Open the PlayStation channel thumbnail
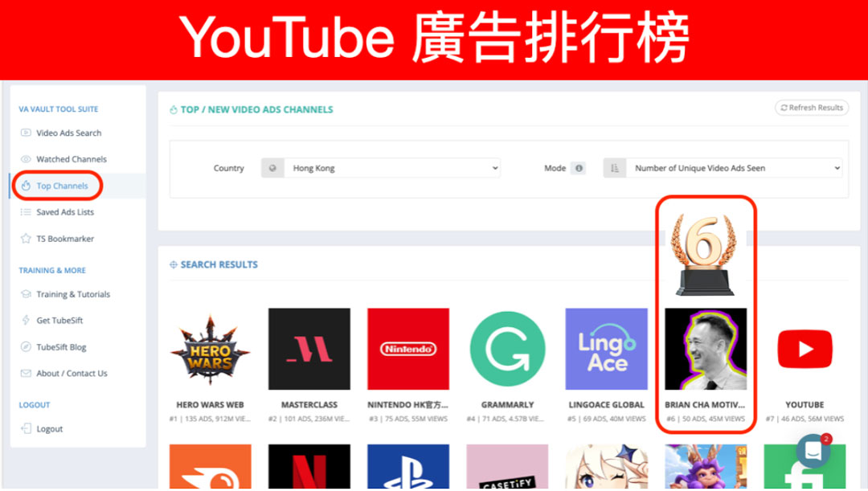Screen dimensions: 868x491 (x=408, y=466)
